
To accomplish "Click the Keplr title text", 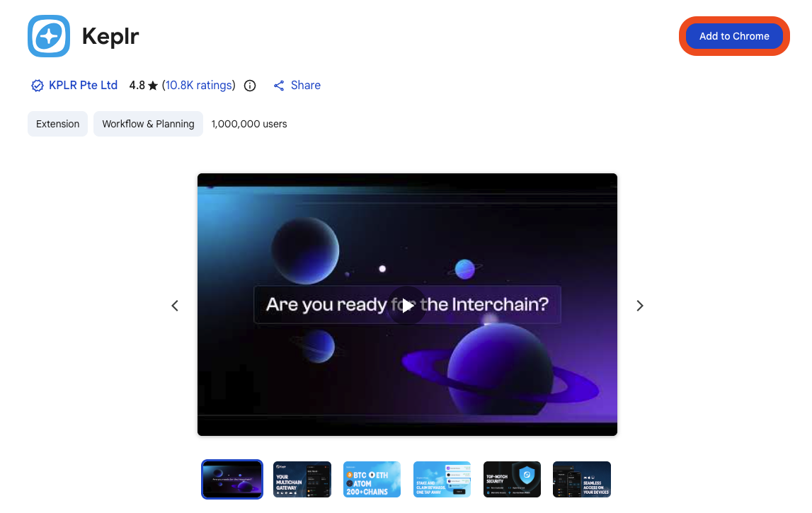I will point(110,36).
